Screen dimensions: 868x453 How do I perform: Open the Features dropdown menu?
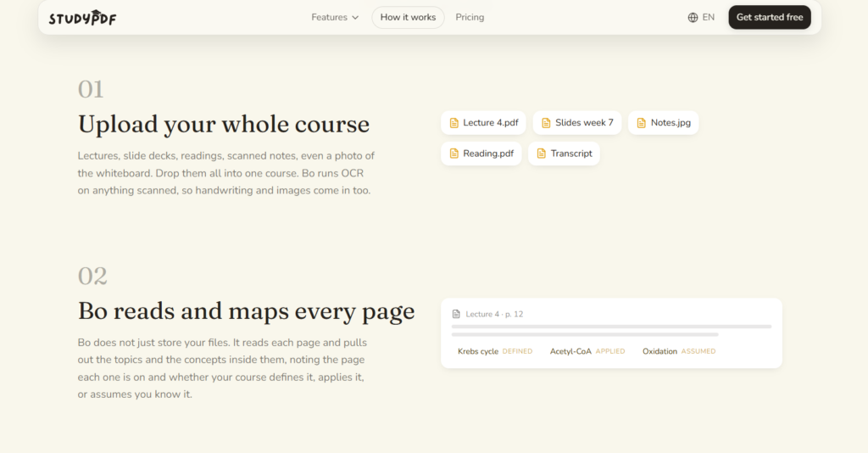[x=335, y=17]
